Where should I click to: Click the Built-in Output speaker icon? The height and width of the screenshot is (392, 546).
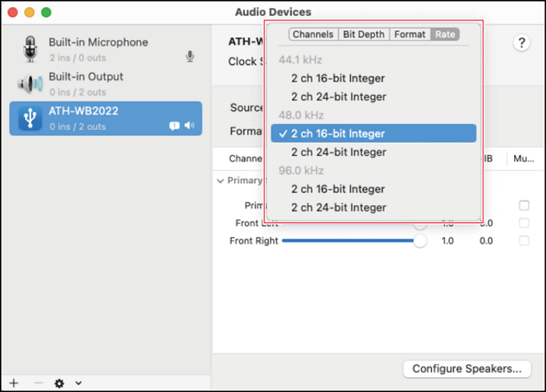click(30, 83)
